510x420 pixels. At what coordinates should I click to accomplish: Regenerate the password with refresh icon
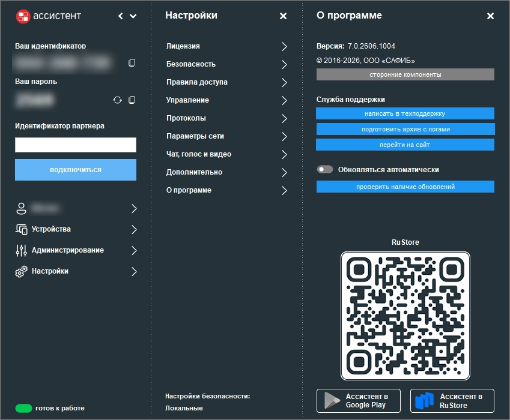coord(117,100)
